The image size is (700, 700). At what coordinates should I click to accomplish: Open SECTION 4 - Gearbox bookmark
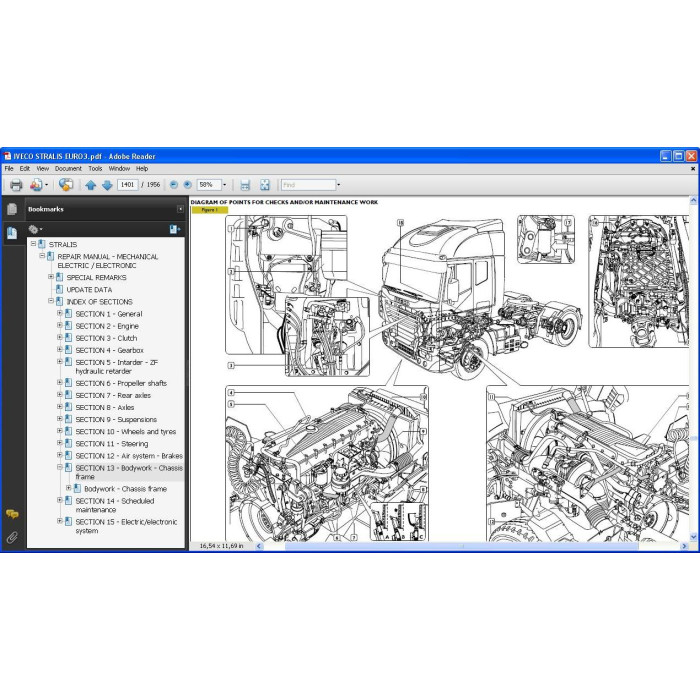coord(109,350)
